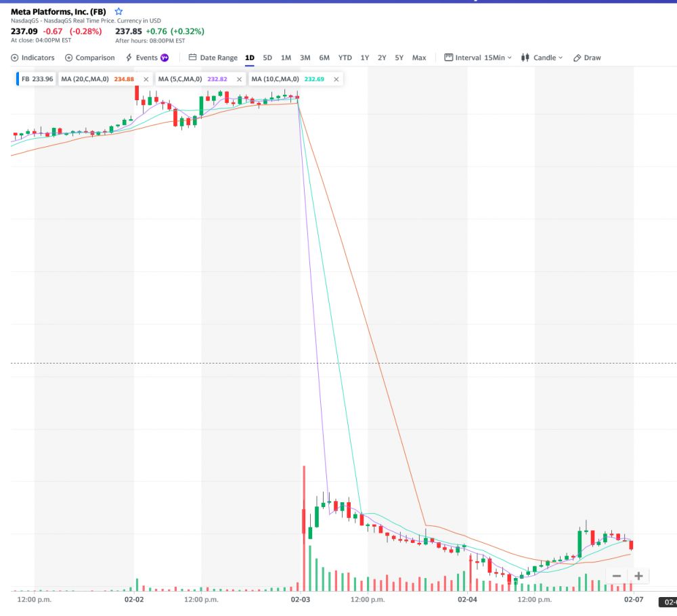Open the Comparison tool
Viewport: 677px width, 616px height.
90,58
